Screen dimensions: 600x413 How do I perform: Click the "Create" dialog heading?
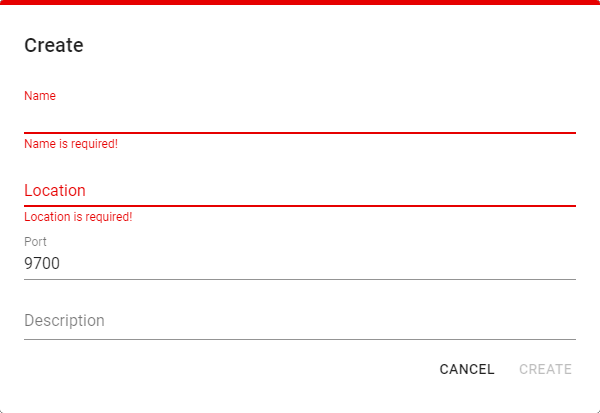click(54, 45)
